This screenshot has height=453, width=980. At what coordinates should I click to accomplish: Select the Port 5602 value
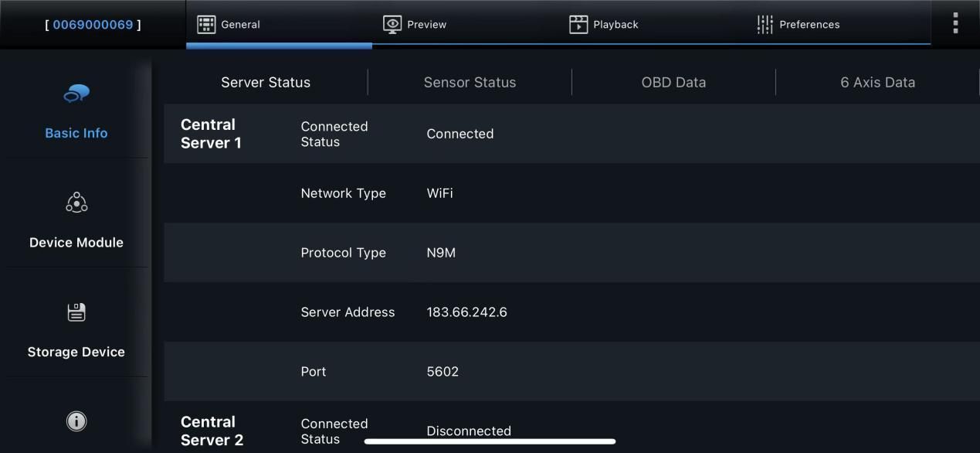pyautogui.click(x=443, y=372)
